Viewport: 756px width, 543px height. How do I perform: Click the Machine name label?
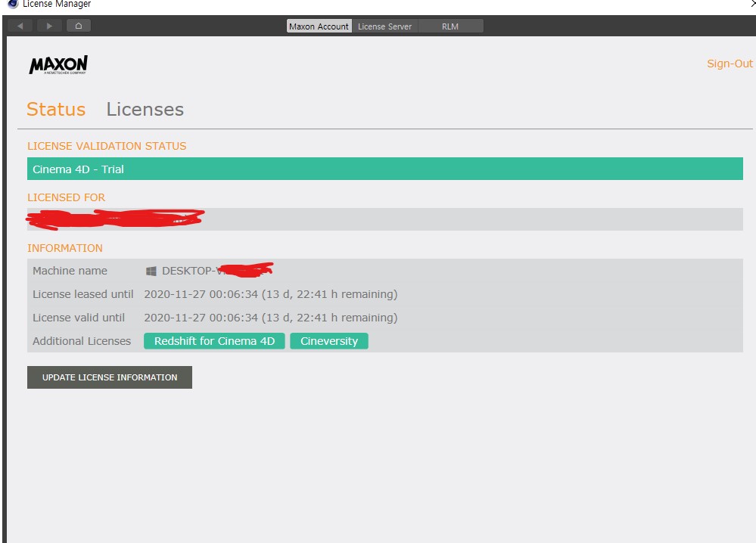click(70, 271)
